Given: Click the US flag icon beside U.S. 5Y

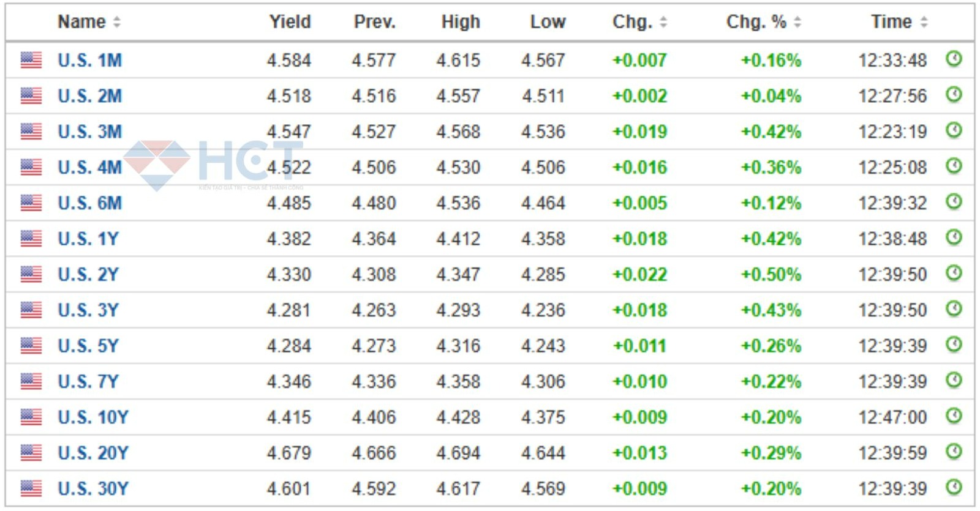Looking at the screenshot, I should [31, 346].
